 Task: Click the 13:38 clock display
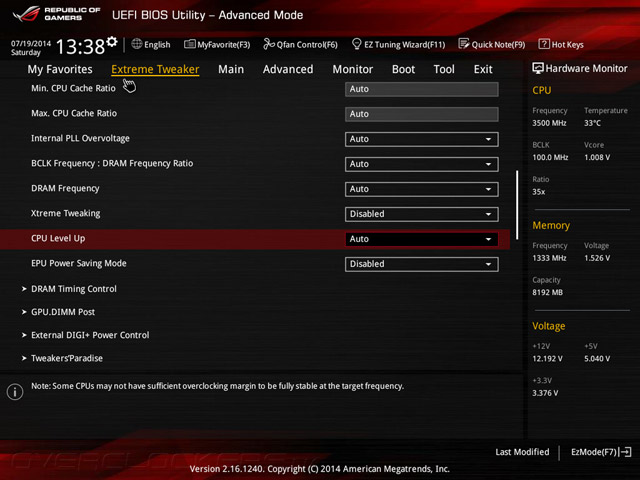pos(80,47)
